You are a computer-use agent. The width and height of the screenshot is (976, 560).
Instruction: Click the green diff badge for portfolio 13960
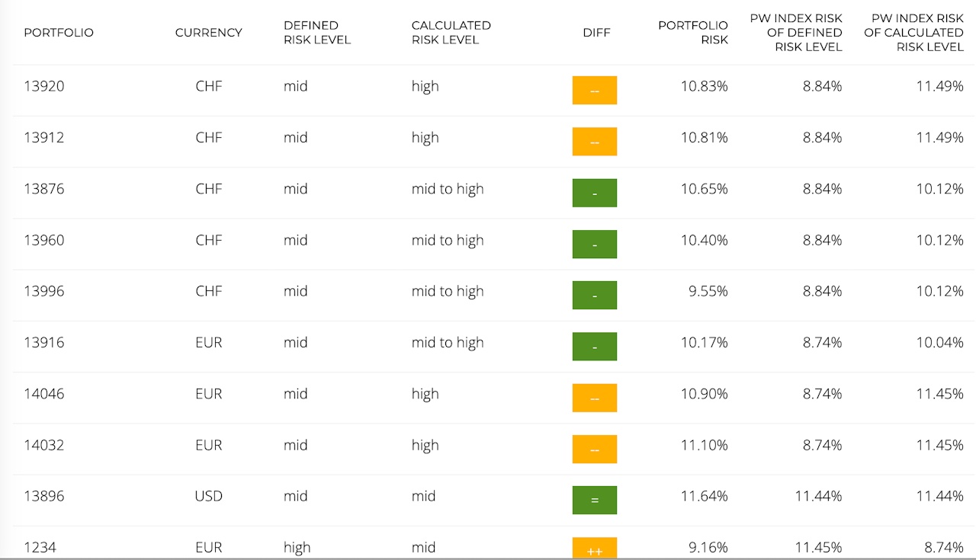594,244
